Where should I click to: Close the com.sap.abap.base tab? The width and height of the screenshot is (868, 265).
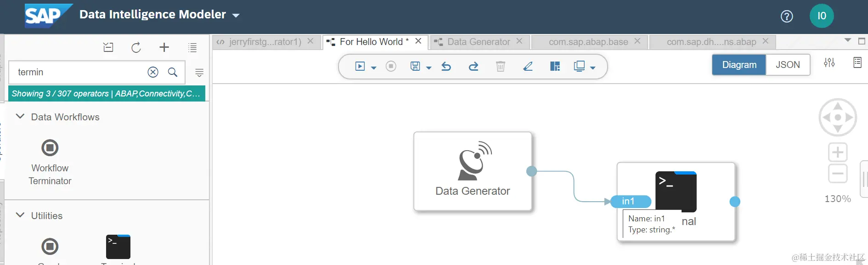pos(637,41)
